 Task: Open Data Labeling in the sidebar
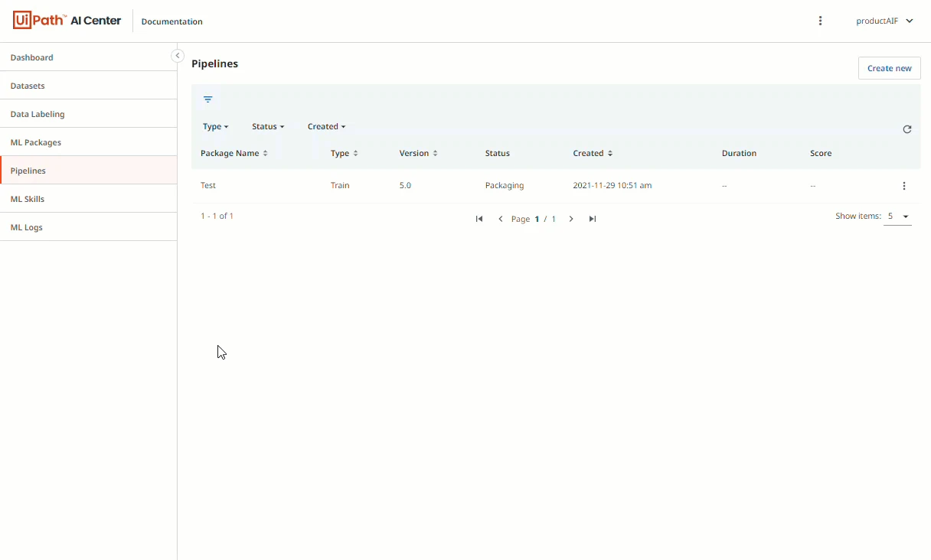click(x=89, y=114)
